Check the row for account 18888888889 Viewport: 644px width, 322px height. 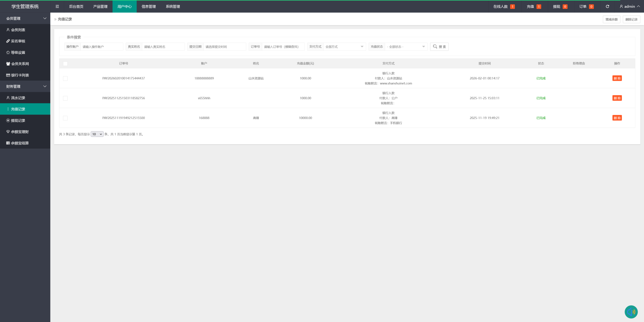click(x=65, y=79)
